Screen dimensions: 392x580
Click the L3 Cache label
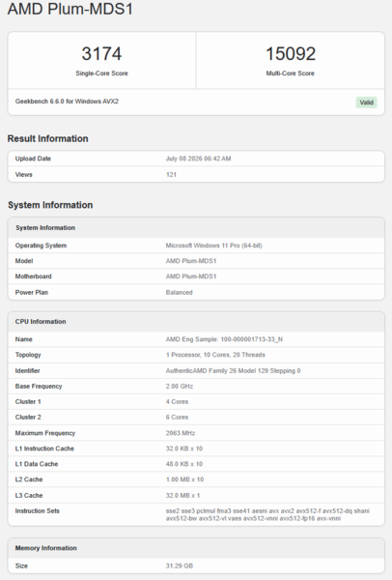click(x=29, y=496)
